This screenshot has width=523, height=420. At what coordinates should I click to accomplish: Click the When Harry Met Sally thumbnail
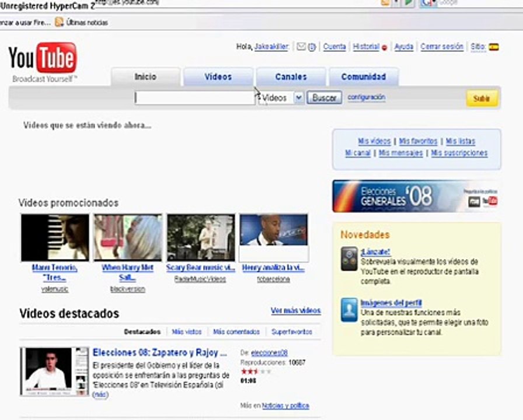pos(128,237)
